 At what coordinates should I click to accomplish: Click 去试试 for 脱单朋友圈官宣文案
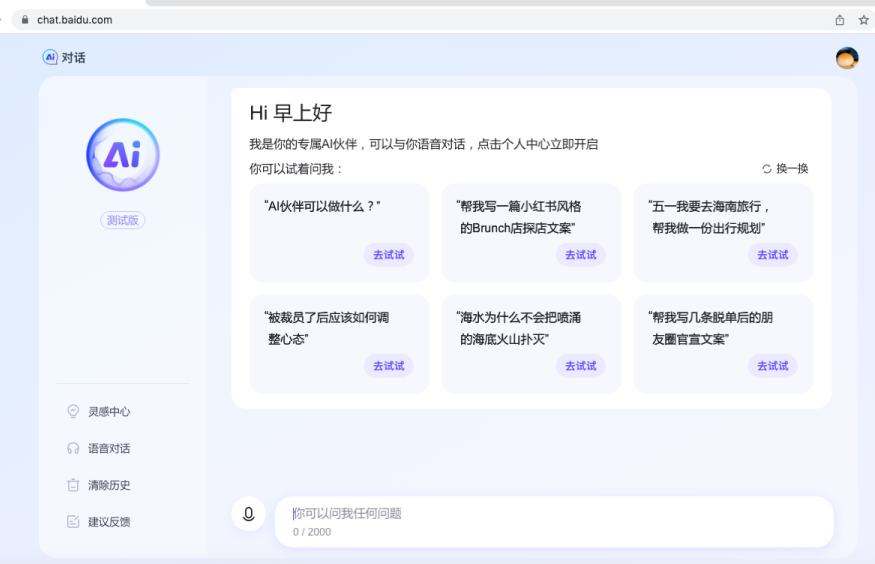coord(772,366)
